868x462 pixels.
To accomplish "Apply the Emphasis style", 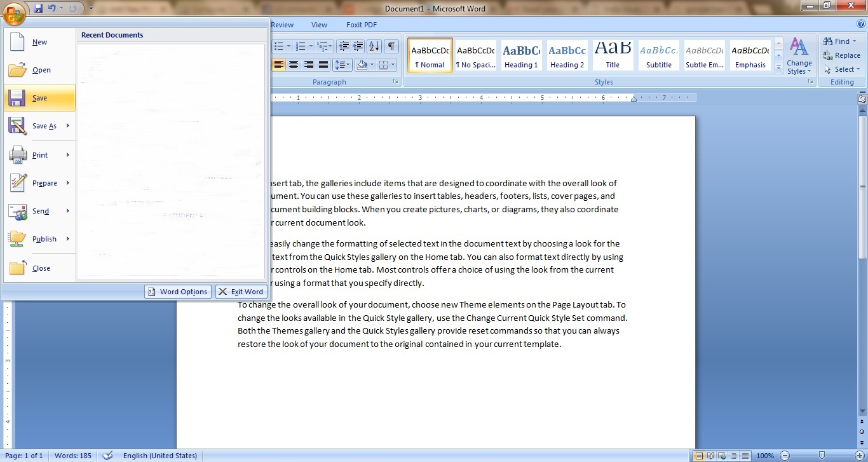I will click(x=750, y=55).
